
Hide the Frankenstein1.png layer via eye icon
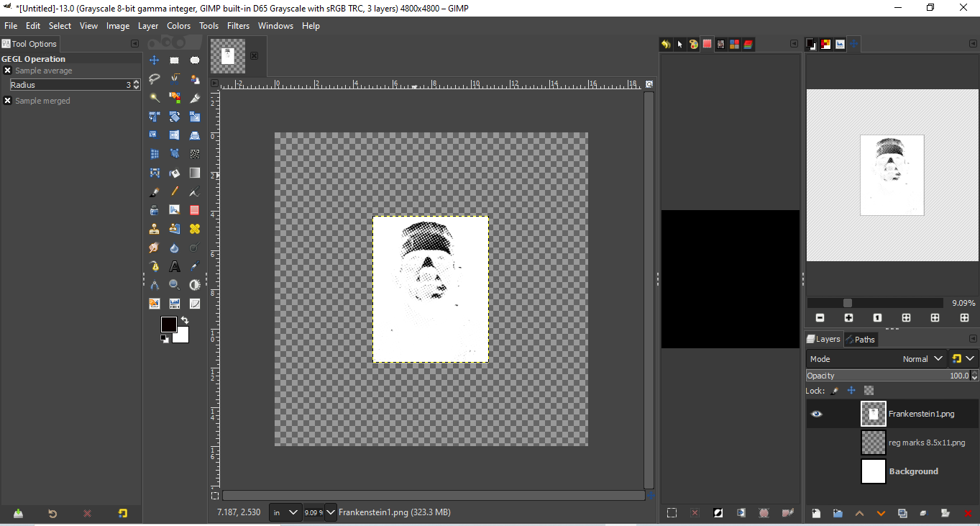point(816,414)
